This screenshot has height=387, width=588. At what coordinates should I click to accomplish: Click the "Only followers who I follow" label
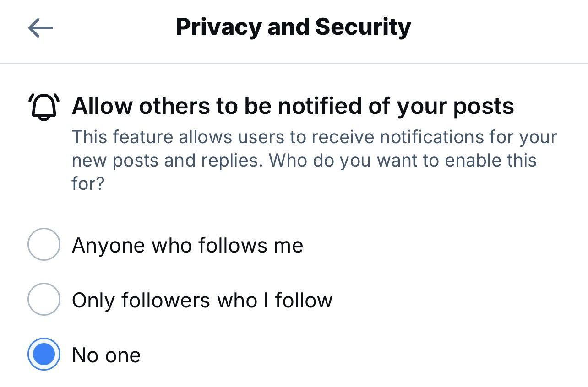click(202, 300)
